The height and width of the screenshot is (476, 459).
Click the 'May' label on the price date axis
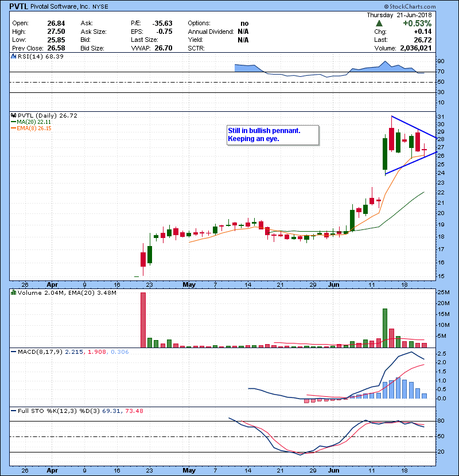click(x=189, y=284)
